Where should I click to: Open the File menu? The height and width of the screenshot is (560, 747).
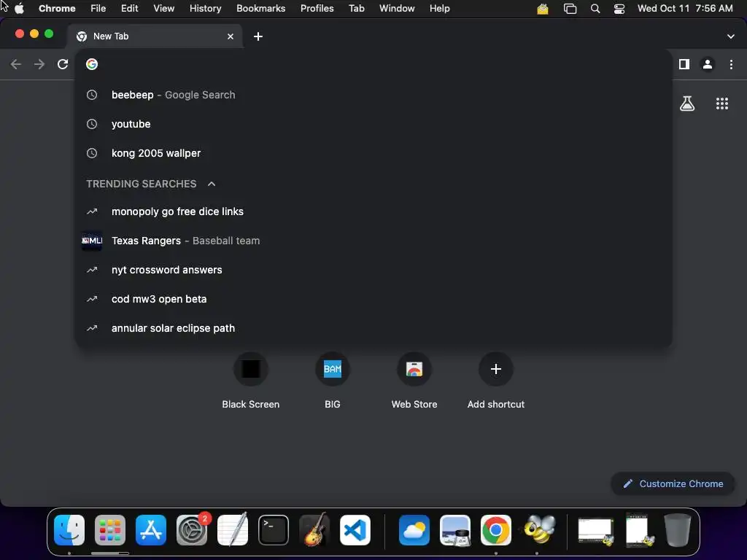[98, 8]
